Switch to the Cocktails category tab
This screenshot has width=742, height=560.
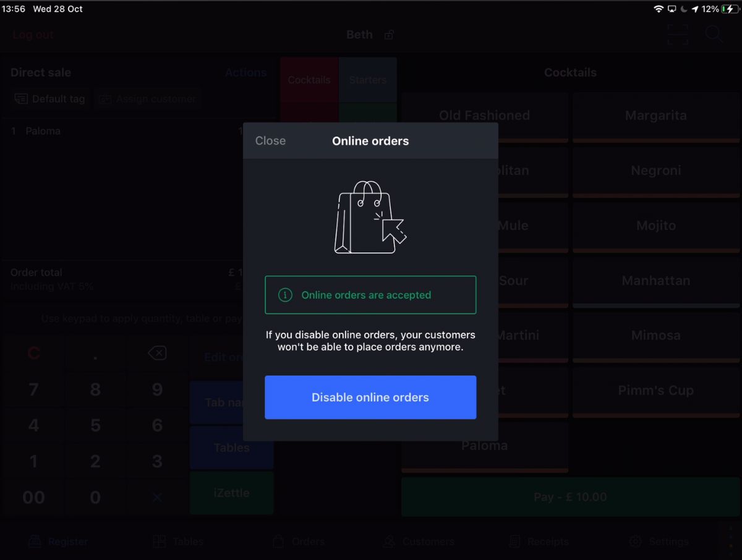(x=309, y=80)
